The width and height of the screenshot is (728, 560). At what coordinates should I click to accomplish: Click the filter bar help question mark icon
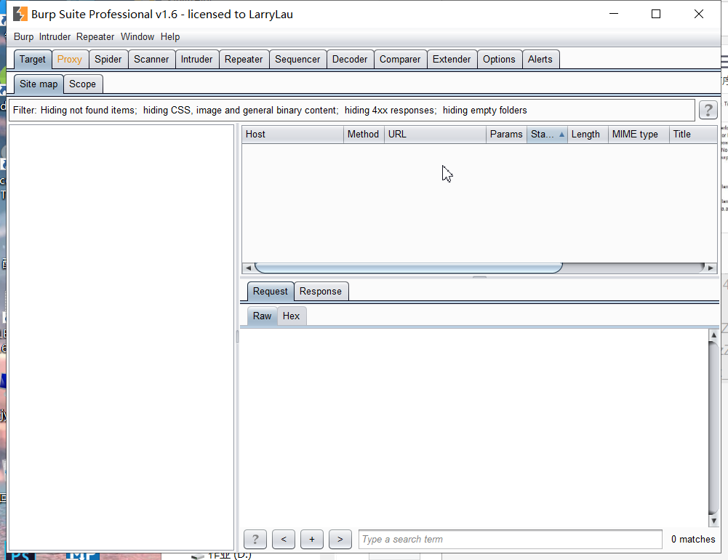(x=708, y=110)
